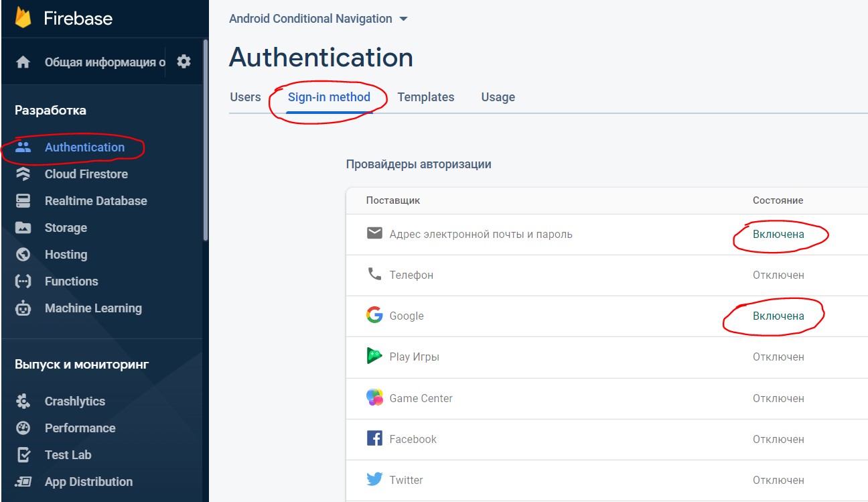
Task: Click the phone provider icon
Action: 374,274
